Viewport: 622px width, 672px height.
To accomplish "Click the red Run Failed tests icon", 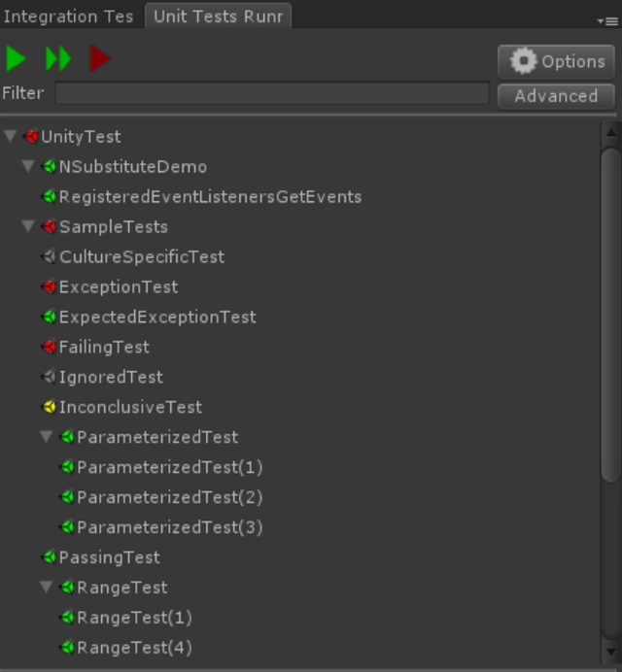I will [x=99, y=59].
